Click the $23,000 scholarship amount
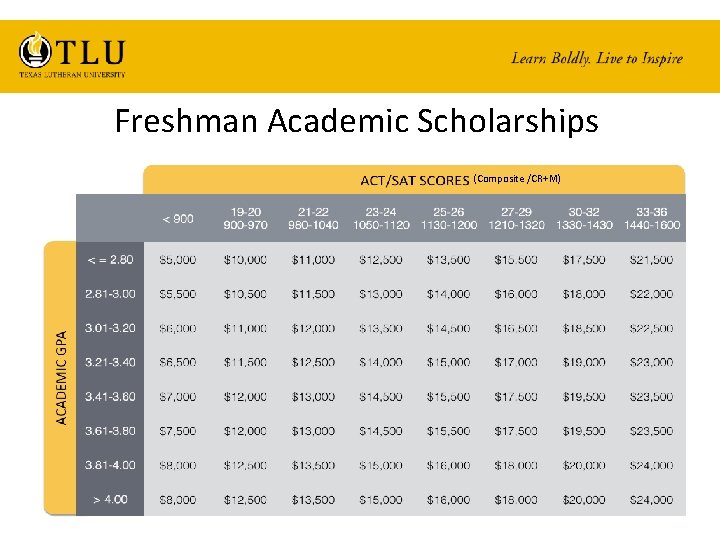The height and width of the screenshot is (540, 720). pyautogui.click(x=651, y=362)
